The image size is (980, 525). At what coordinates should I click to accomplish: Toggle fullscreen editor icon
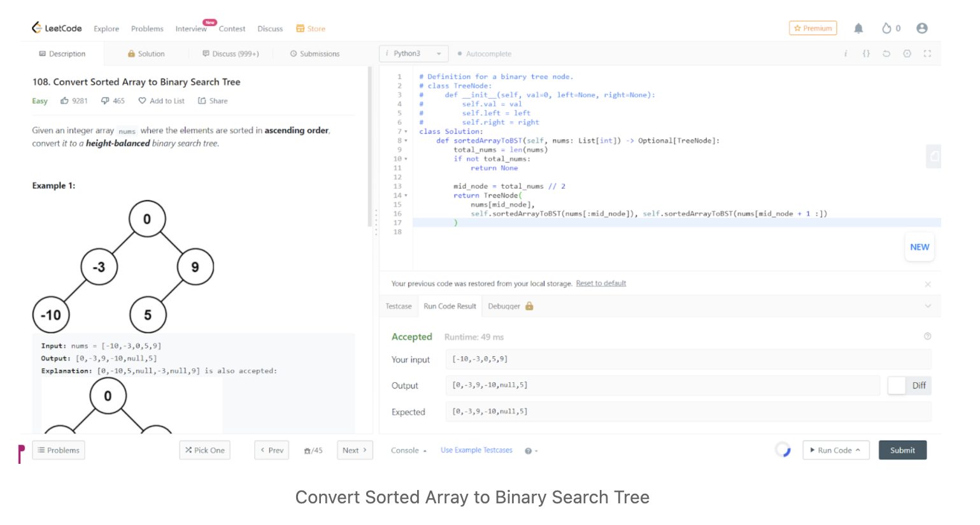click(927, 54)
